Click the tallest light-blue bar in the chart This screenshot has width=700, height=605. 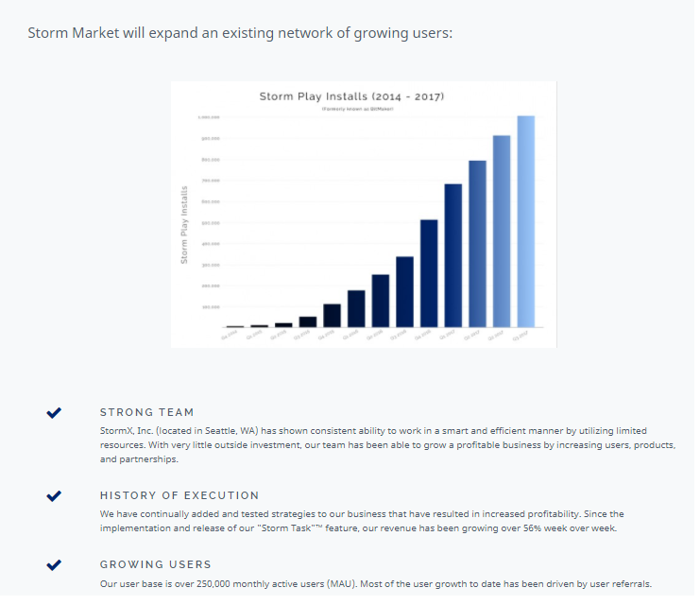point(525,221)
